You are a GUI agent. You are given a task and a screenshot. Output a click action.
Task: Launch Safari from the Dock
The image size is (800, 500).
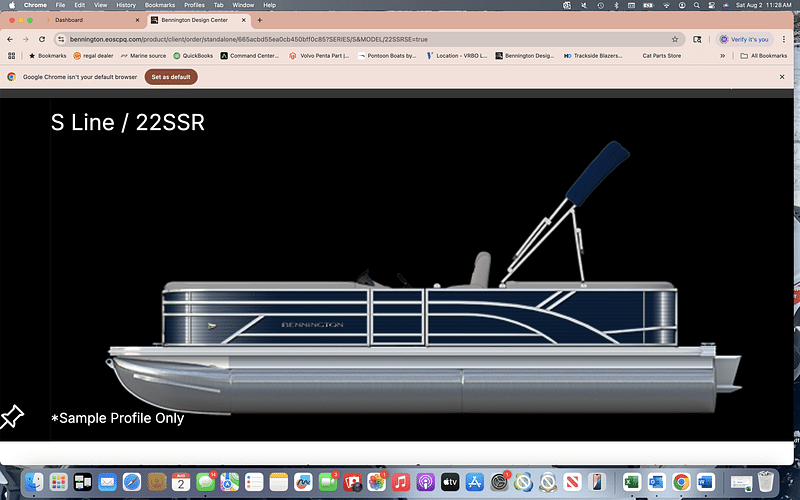[132, 482]
